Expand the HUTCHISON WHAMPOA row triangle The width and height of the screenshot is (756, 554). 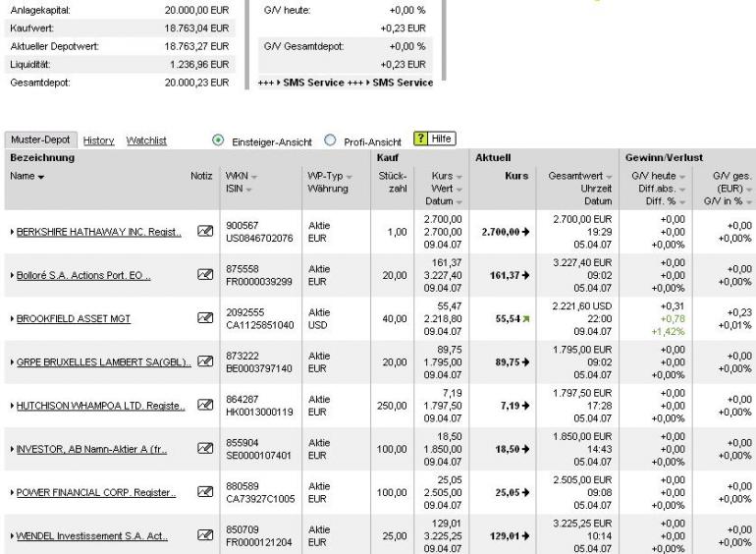click(x=12, y=406)
